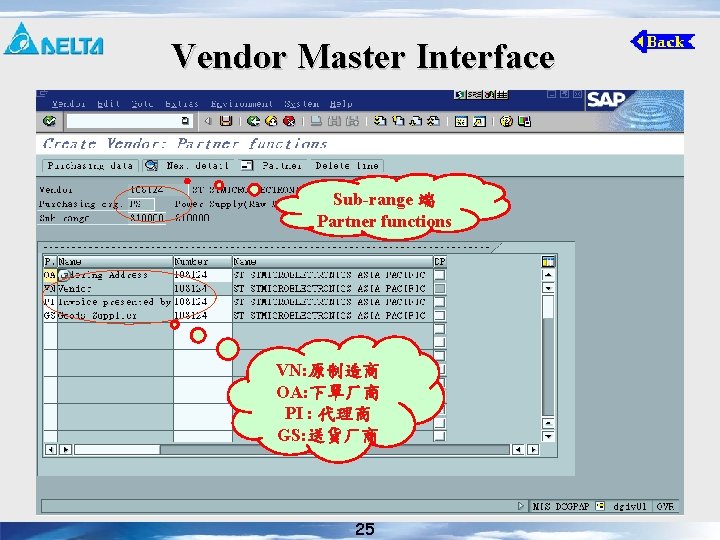Click the Partner button's icon

coord(247,165)
